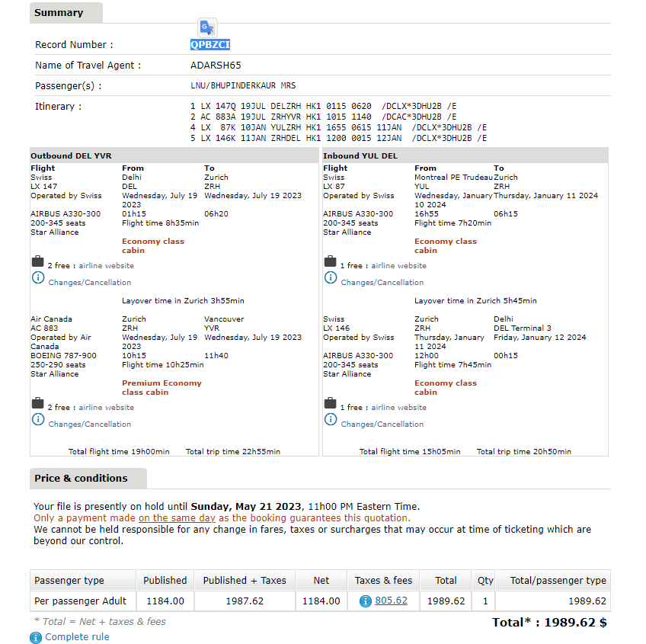Click the Google Translate icon above the record number
This screenshot has height=644, width=646.
[207, 27]
